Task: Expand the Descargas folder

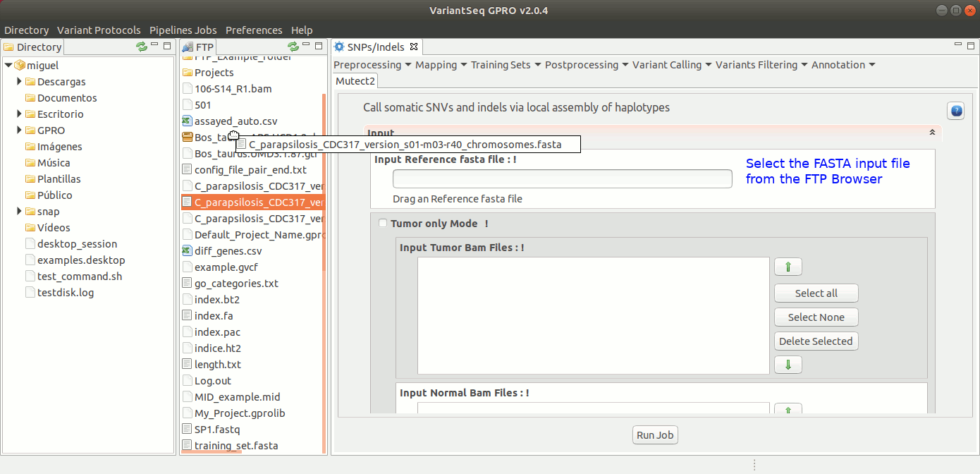Action: pos(20,82)
